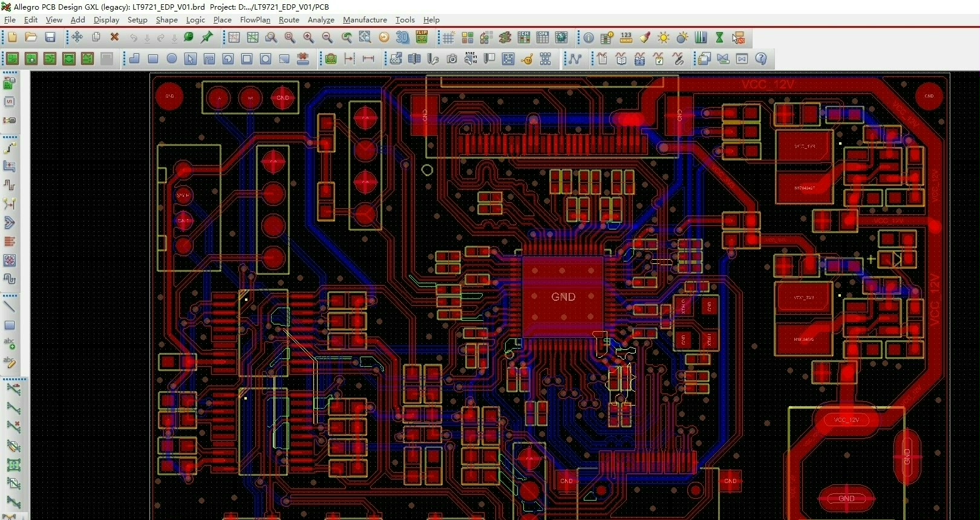
Task: Select the Add Text abc tool
Action: 10,344
